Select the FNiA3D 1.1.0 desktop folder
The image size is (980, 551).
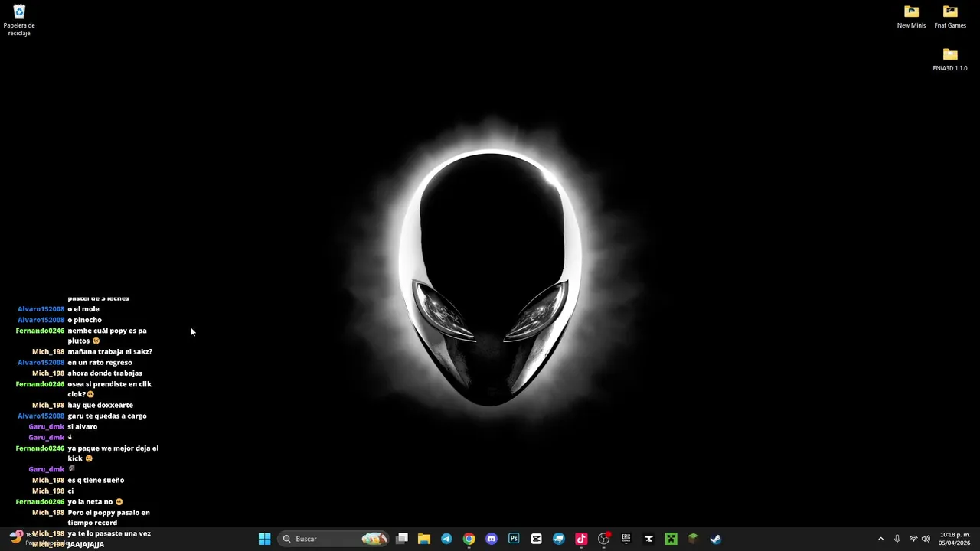pyautogui.click(x=950, y=59)
